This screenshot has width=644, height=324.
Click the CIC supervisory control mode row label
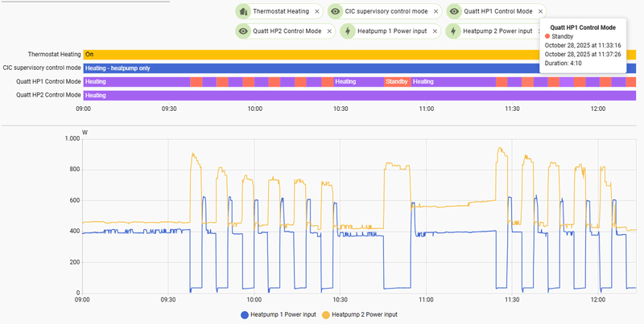pyautogui.click(x=42, y=68)
